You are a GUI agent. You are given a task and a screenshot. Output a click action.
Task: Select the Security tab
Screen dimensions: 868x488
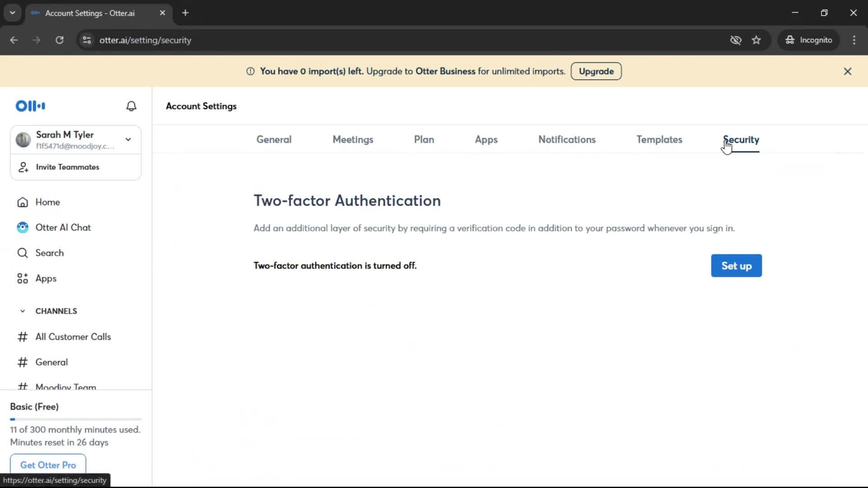click(741, 140)
